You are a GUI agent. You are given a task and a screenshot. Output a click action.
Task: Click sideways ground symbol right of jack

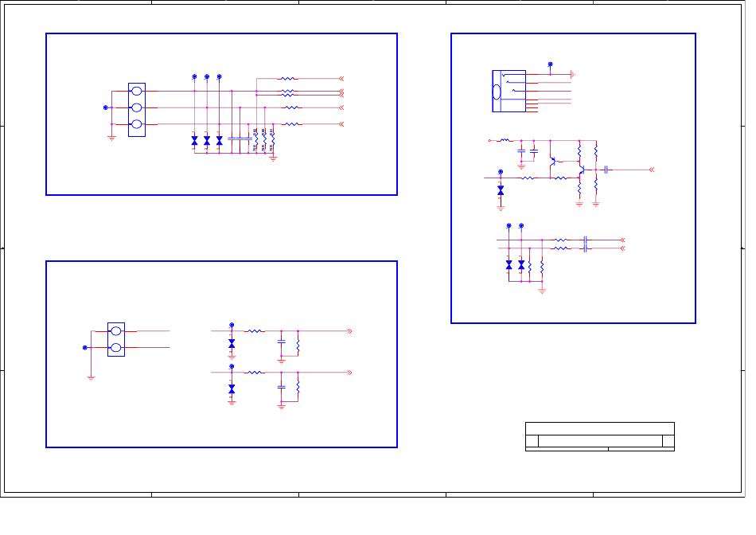[x=573, y=74]
